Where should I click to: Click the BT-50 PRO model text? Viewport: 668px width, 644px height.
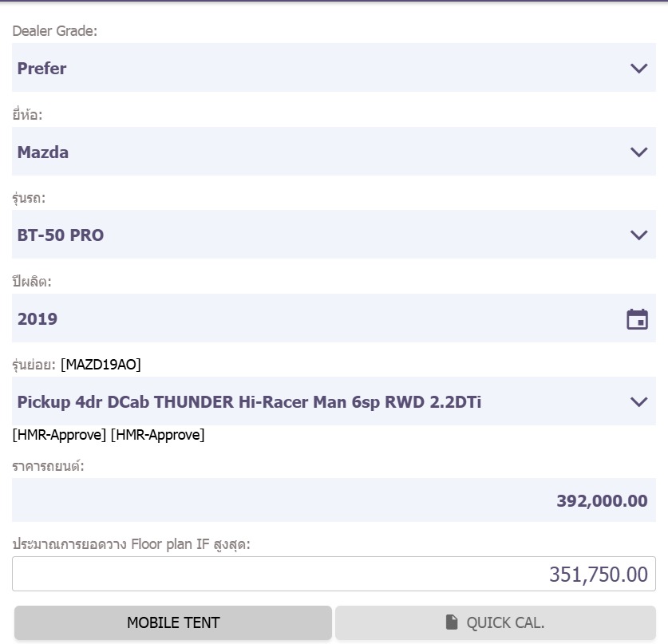tap(61, 235)
